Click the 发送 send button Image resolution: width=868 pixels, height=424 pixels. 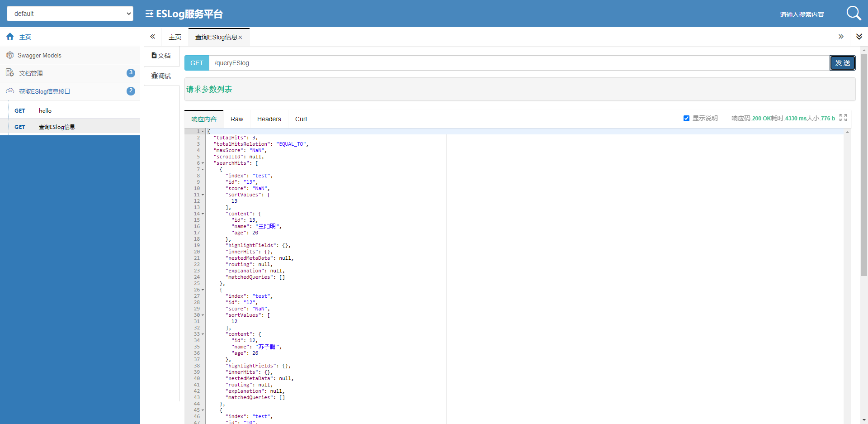[843, 63]
